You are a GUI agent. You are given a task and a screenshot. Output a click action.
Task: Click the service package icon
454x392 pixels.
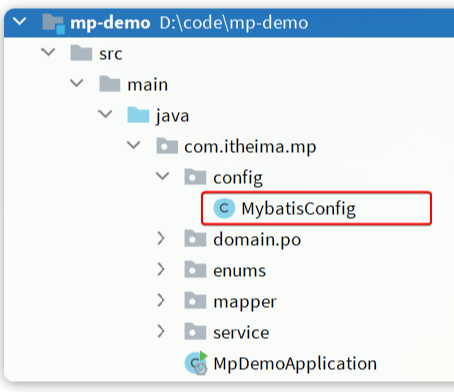195,332
